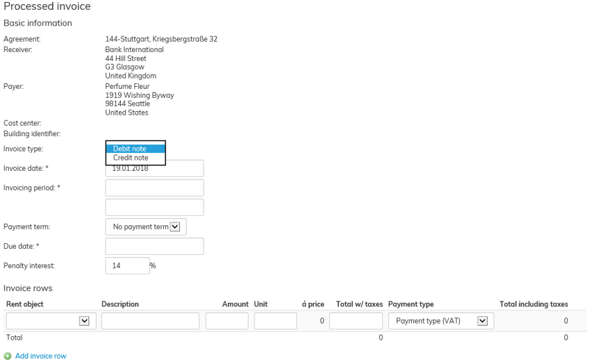Select Debit note invoice type option

point(135,149)
